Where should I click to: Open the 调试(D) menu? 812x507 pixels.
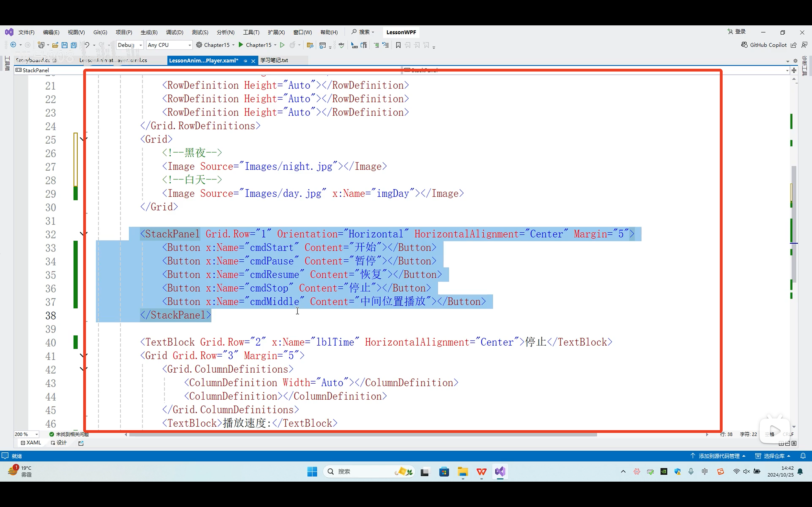(175, 32)
